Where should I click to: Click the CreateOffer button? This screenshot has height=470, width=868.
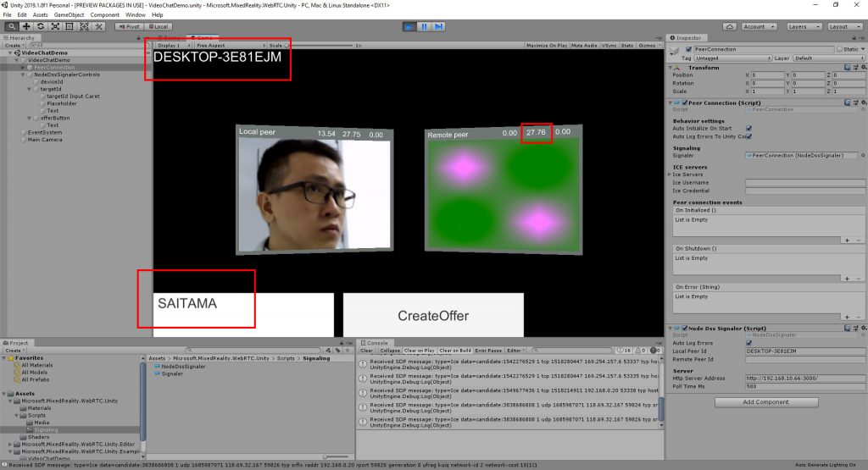[x=433, y=315]
